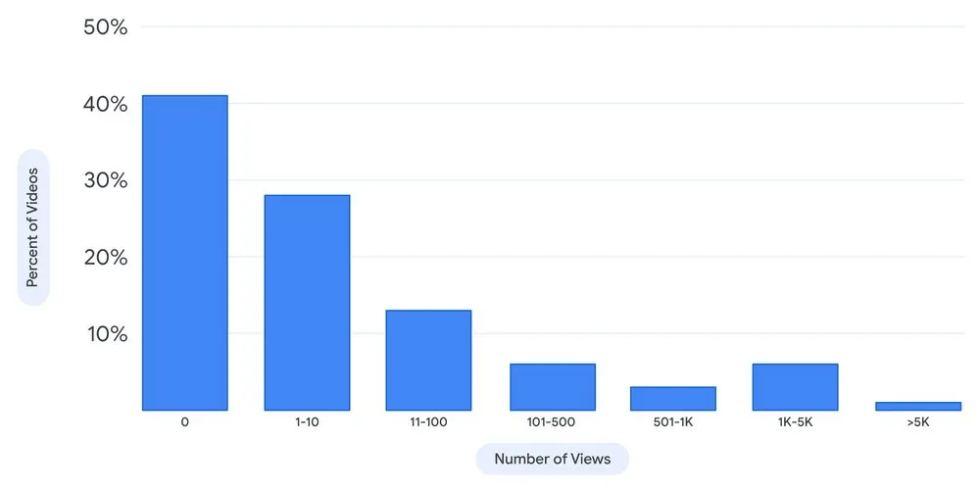This screenshot has width=980, height=490.
Task: Click the 501-1K views bar
Action: [x=673, y=398]
